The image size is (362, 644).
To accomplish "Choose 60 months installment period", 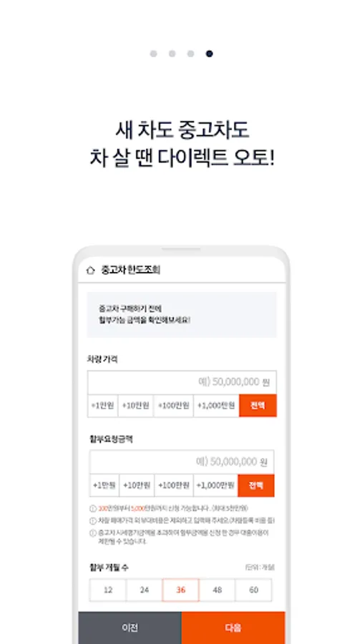I will click(254, 590).
